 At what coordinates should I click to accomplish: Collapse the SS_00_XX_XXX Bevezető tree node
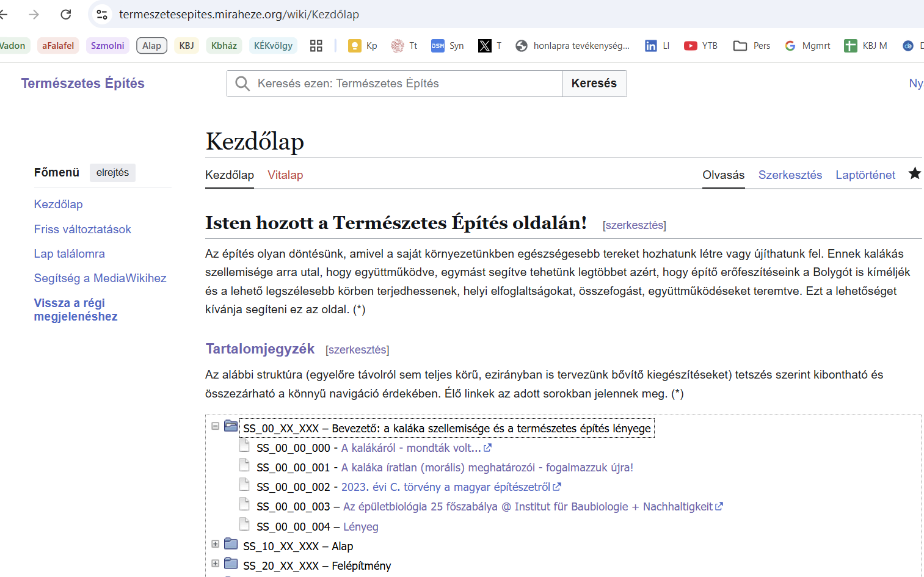(215, 426)
